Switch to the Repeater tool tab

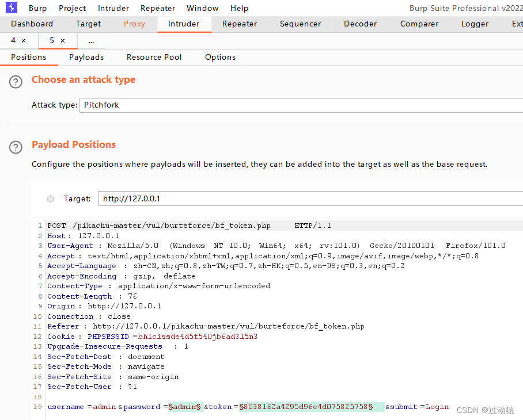240,24
